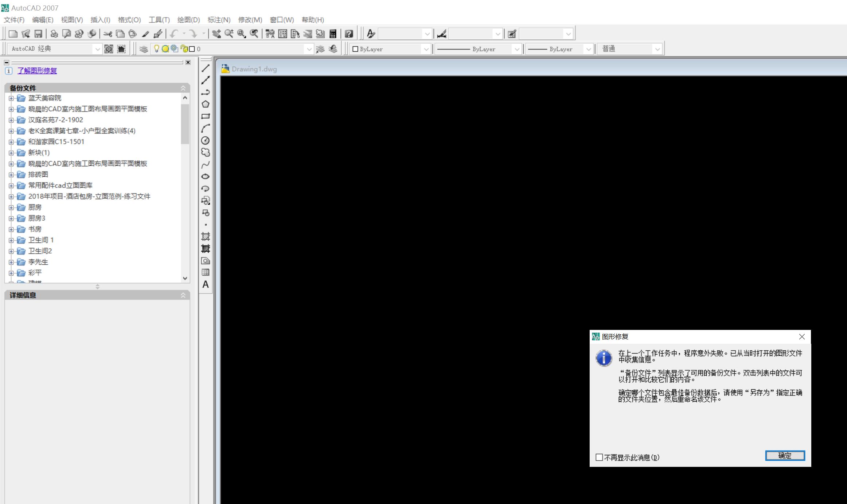Close the drawing recovery palette
This screenshot has width=847, height=504.
coord(188,62)
